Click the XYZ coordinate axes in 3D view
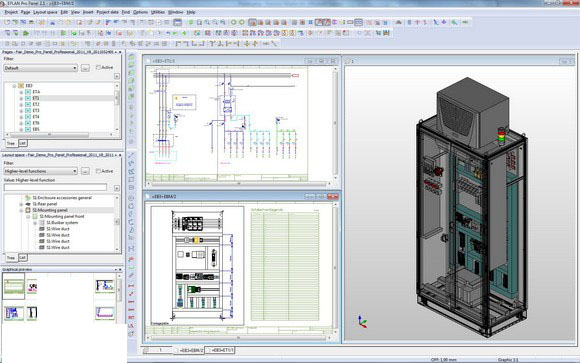The image size is (580, 363). pyautogui.click(x=362, y=322)
